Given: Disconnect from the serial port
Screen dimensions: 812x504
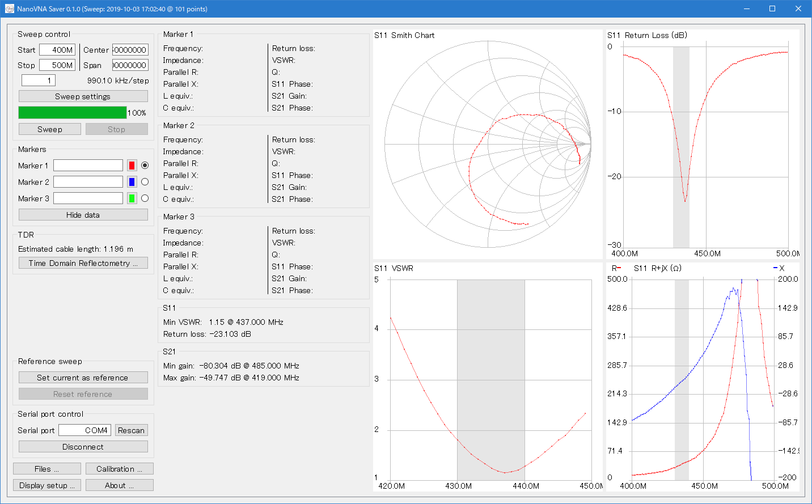Looking at the screenshot, I should click(x=83, y=447).
